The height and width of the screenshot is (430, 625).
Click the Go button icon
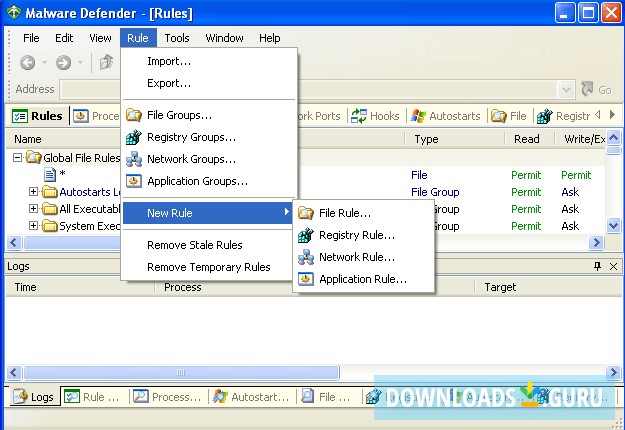[587, 89]
